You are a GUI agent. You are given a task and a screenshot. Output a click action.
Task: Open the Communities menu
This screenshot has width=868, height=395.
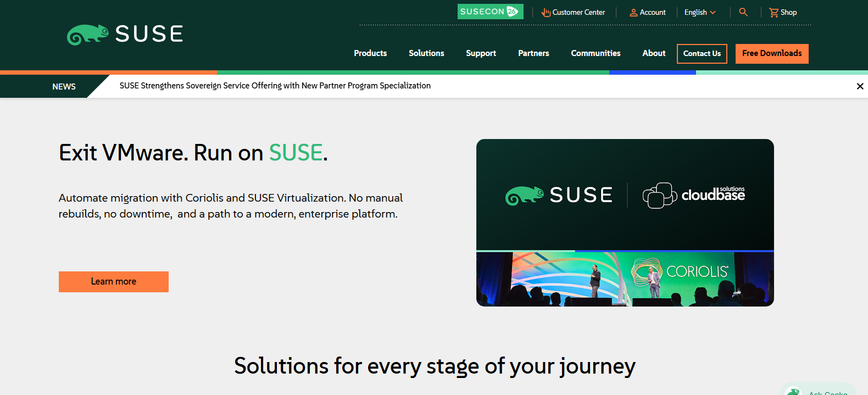click(x=596, y=53)
